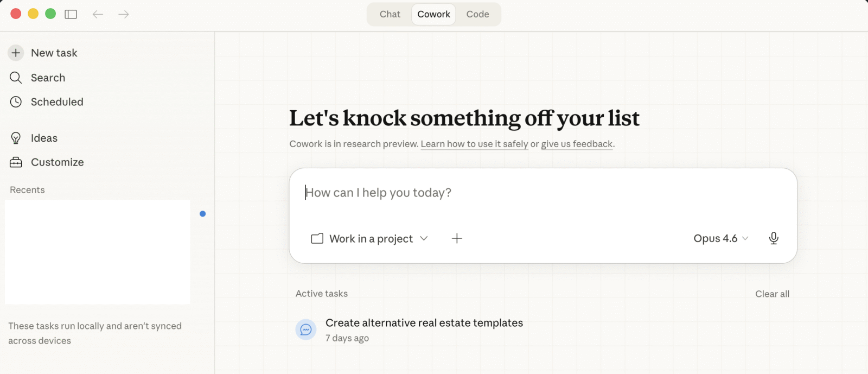Open the Learn how to use it safely link
868x374 pixels.
coord(474,144)
